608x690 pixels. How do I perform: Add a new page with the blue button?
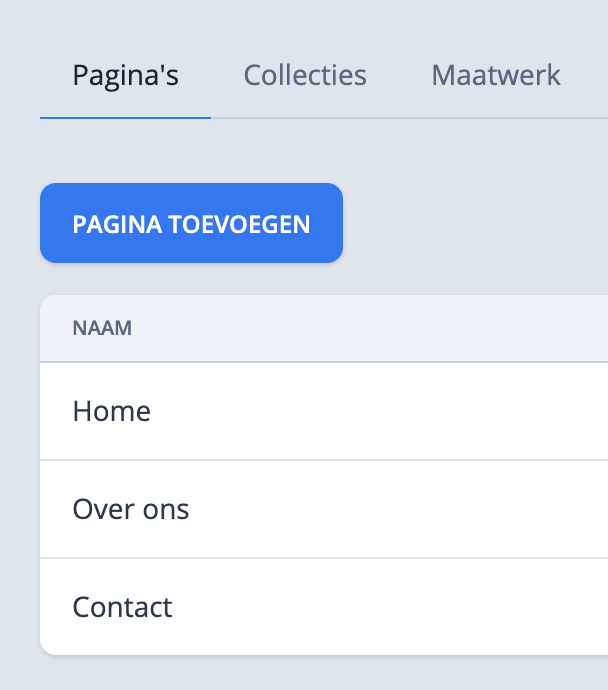pos(191,223)
